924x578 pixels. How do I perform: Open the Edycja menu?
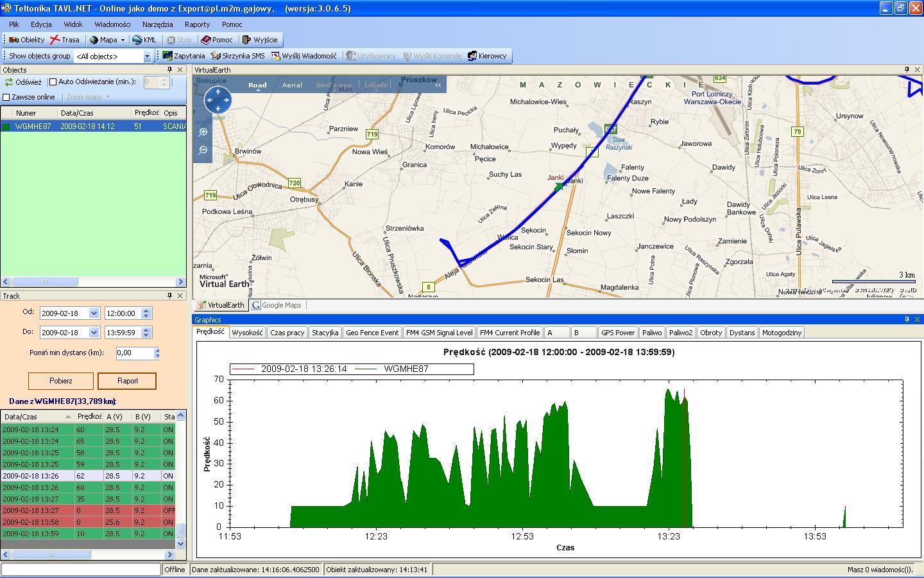[41, 24]
